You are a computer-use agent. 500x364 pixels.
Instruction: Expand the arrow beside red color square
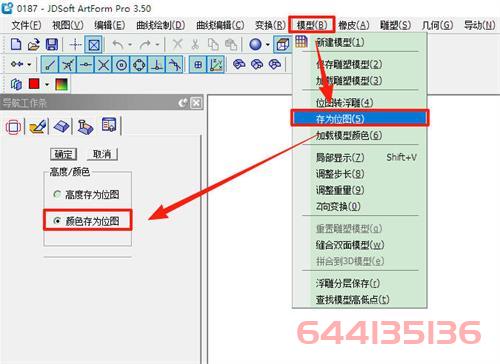tap(47, 84)
